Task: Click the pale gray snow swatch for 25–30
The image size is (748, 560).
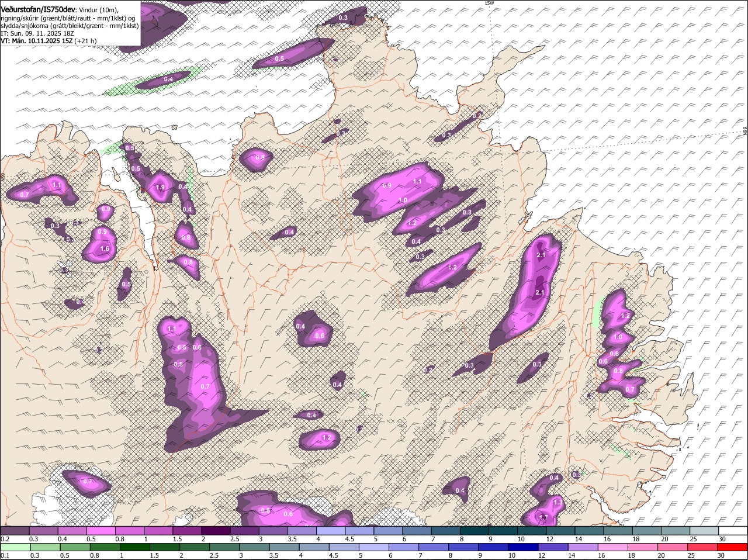Action: click(x=705, y=530)
